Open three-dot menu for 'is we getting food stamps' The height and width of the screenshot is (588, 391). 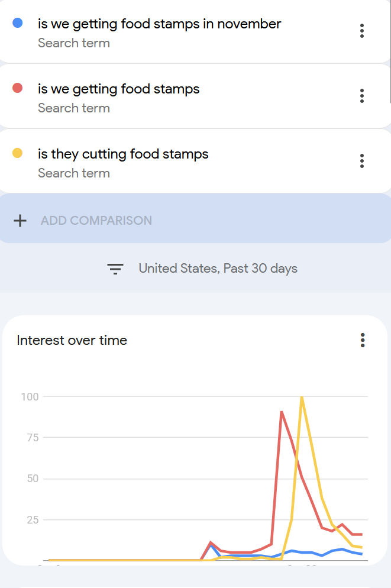click(362, 96)
